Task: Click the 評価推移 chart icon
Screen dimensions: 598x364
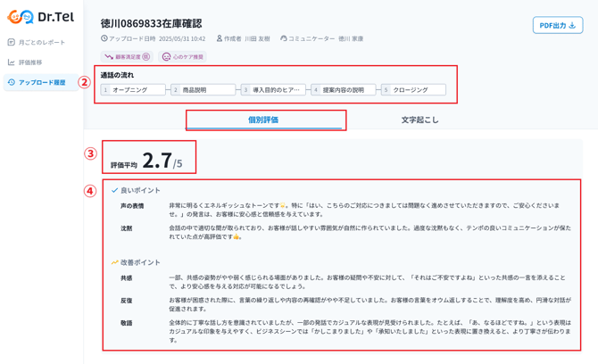Action: coord(11,62)
